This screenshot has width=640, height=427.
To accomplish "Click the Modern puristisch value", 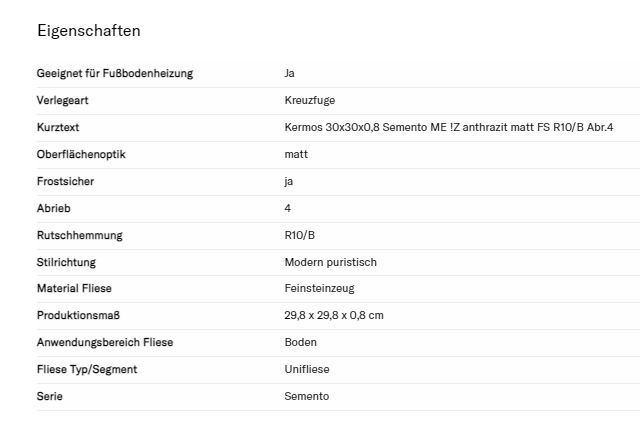I will [330, 262].
